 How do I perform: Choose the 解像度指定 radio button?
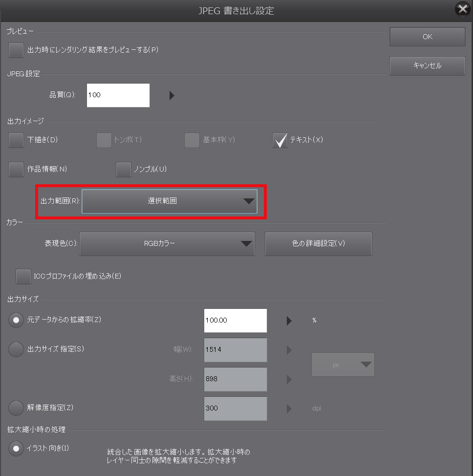[x=16, y=407]
